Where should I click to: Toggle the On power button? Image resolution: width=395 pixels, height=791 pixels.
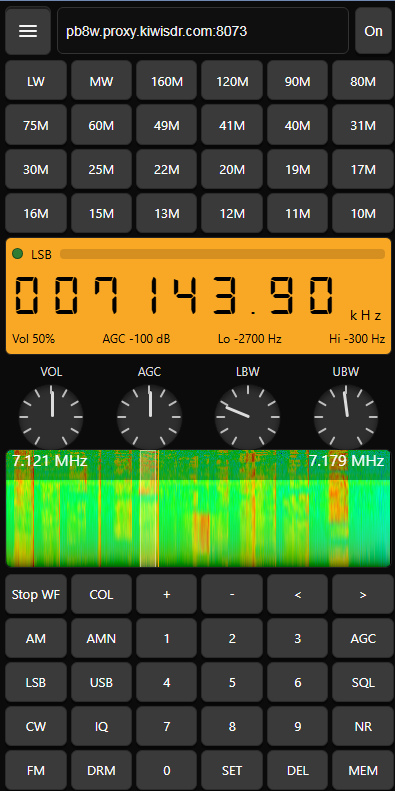[373, 31]
